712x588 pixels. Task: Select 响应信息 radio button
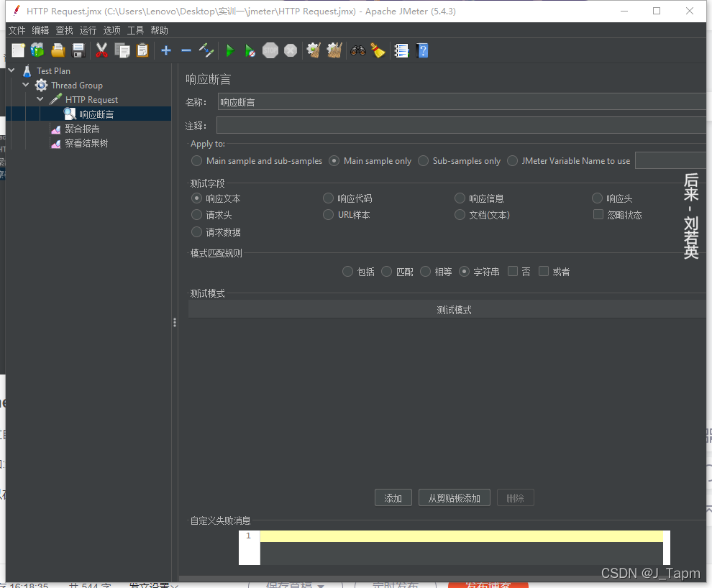460,198
